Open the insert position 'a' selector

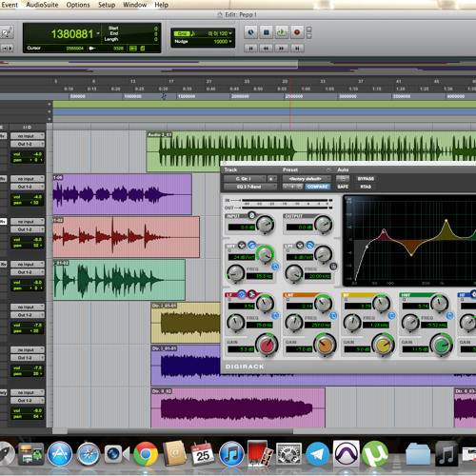[271, 179]
